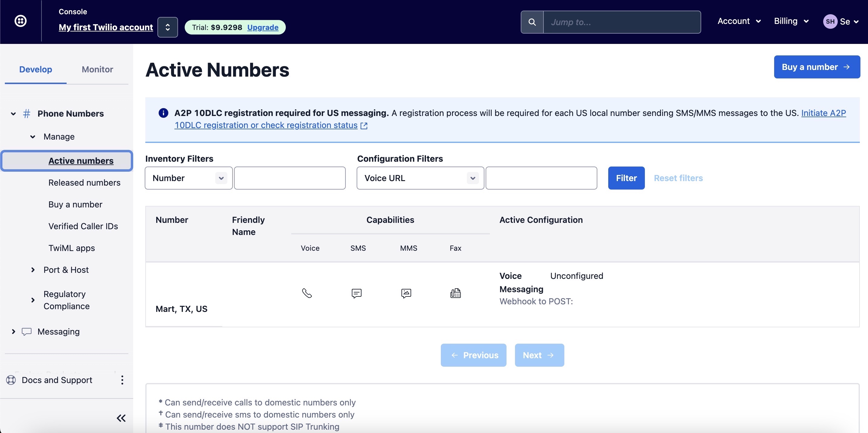Click the Buy a number button
Screen dimensions: 868x433
click(817, 67)
